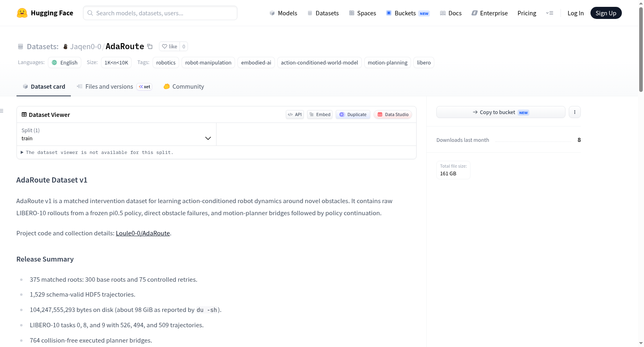
Task: Click the globe icon beside English
Action: (x=54, y=62)
